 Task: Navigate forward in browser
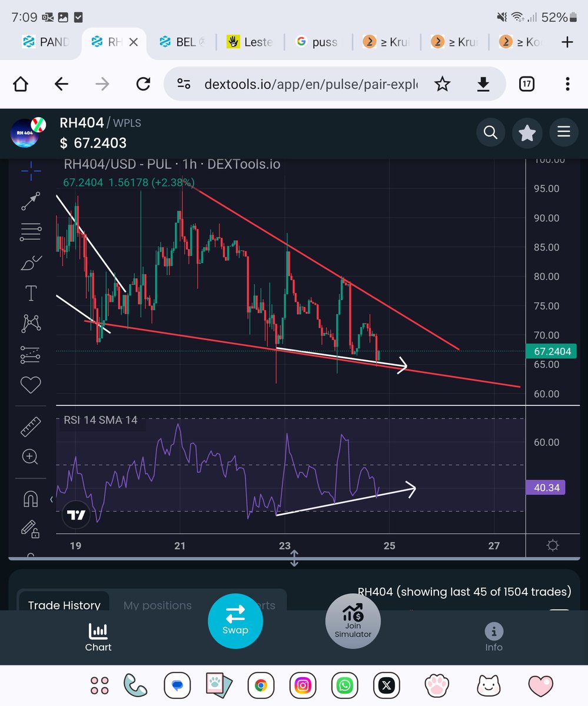(102, 84)
